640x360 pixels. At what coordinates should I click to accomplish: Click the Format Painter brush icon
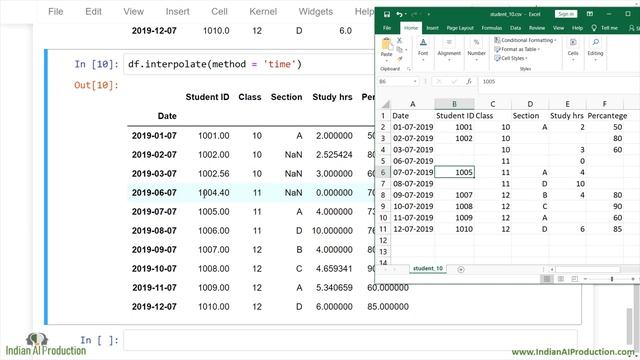400,58
